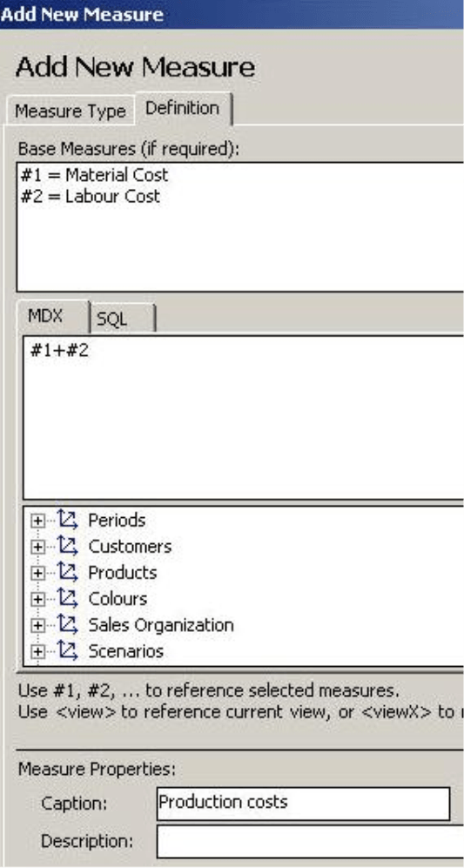
Task: Click the Sales Organization dimension icon
Action: (x=68, y=625)
